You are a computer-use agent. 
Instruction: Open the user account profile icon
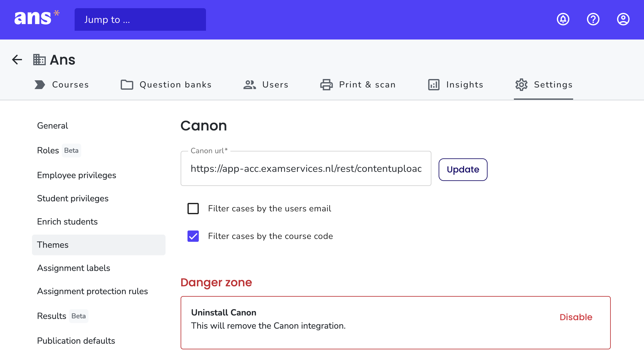pos(623,19)
